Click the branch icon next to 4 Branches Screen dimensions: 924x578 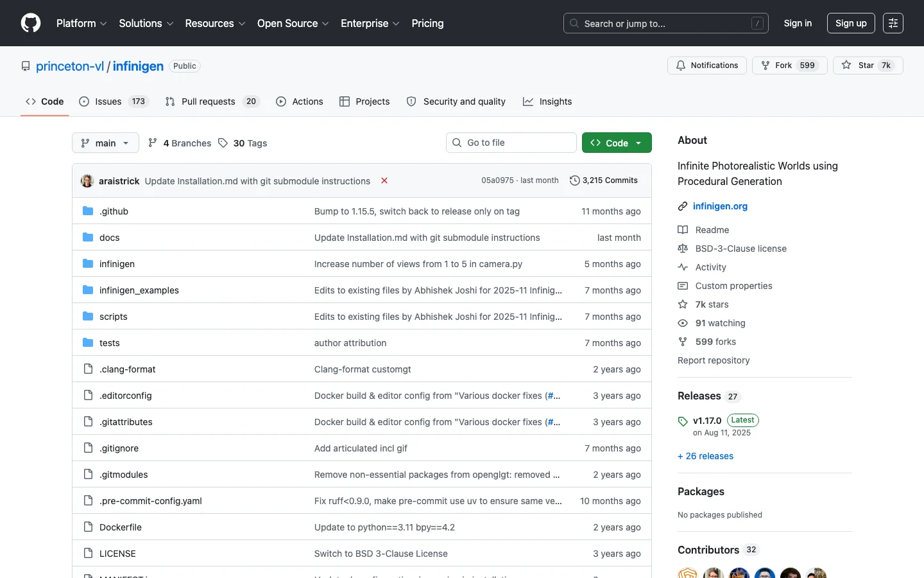[x=153, y=143]
